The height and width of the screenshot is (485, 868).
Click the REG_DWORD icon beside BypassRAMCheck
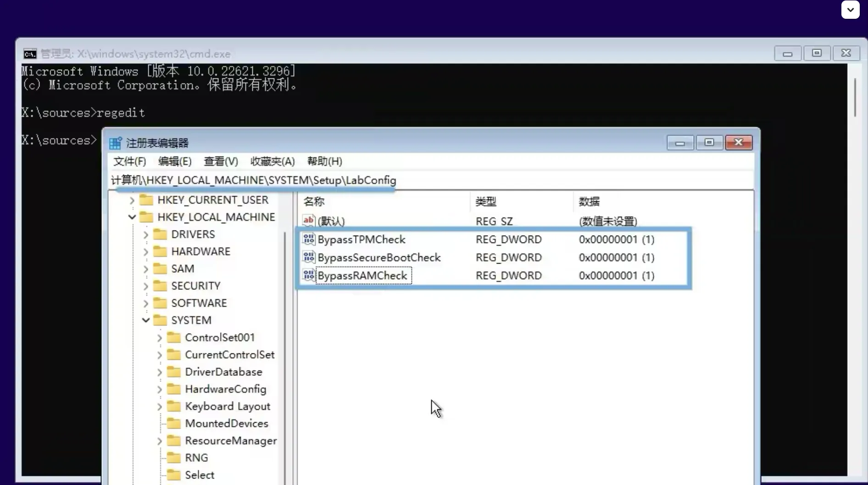308,276
